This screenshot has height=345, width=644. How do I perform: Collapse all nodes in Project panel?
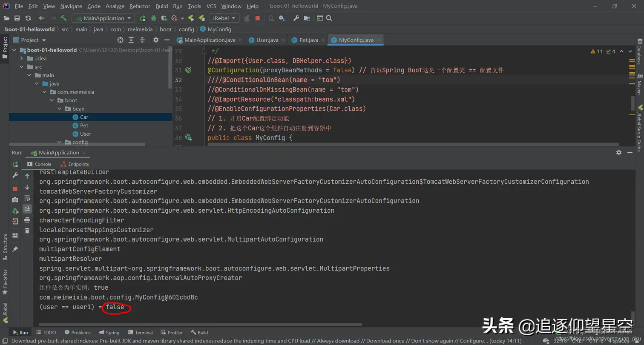[142, 40]
